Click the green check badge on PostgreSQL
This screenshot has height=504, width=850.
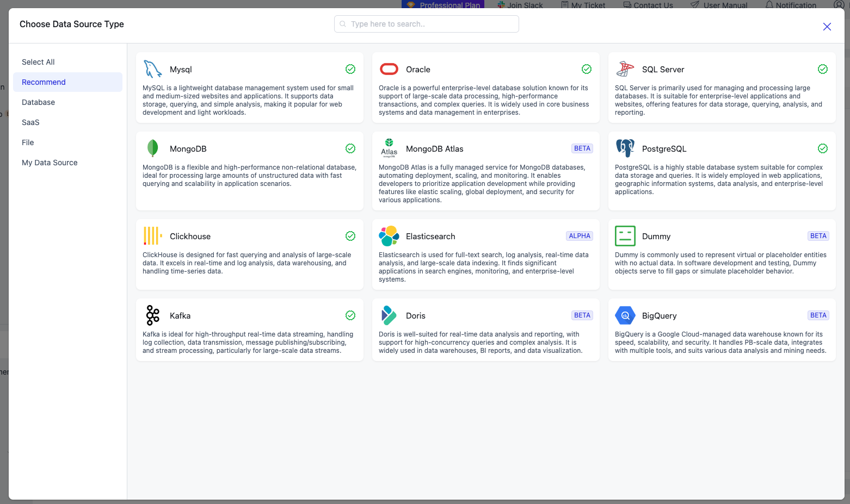[823, 148]
